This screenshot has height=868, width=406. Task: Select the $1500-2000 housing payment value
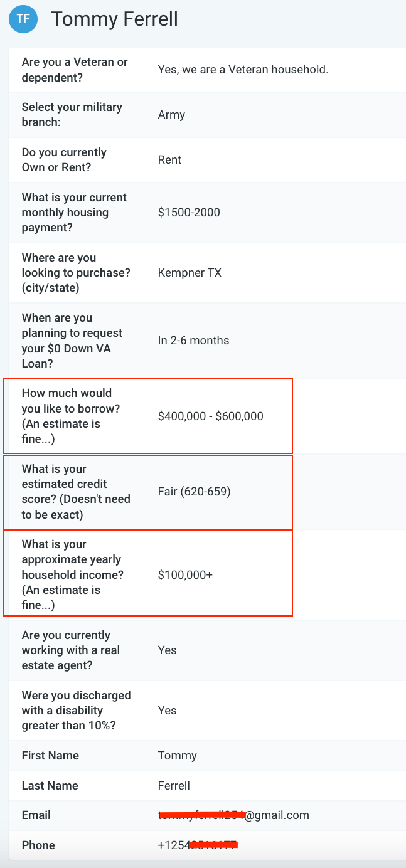click(x=189, y=213)
